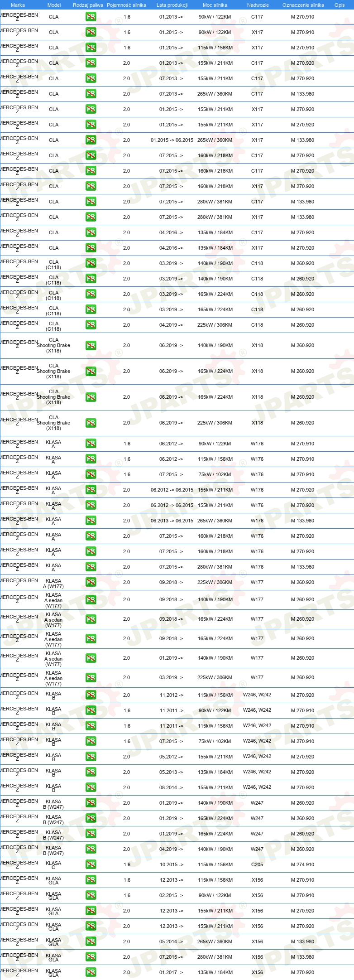Click production date "11.2012 ->"
Viewport: 354px width, 980px height.
pyautogui.click(x=172, y=695)
